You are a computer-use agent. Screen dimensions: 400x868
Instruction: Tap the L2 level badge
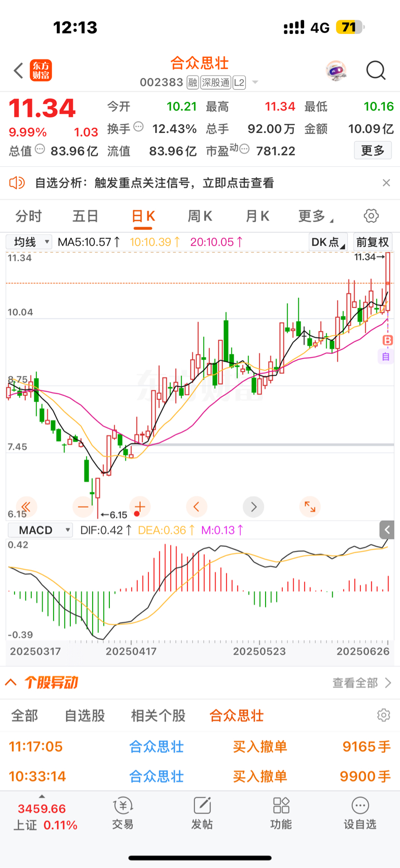coord(239,82)
